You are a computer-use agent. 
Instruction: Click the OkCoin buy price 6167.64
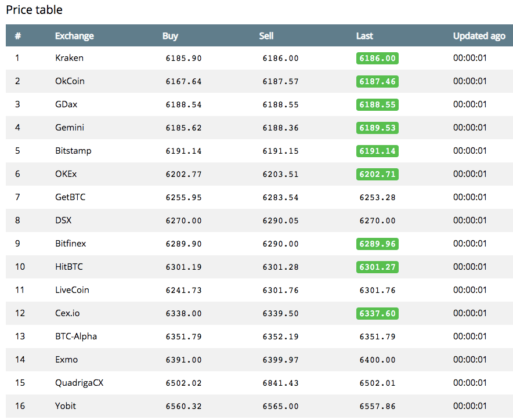point(183,81)
